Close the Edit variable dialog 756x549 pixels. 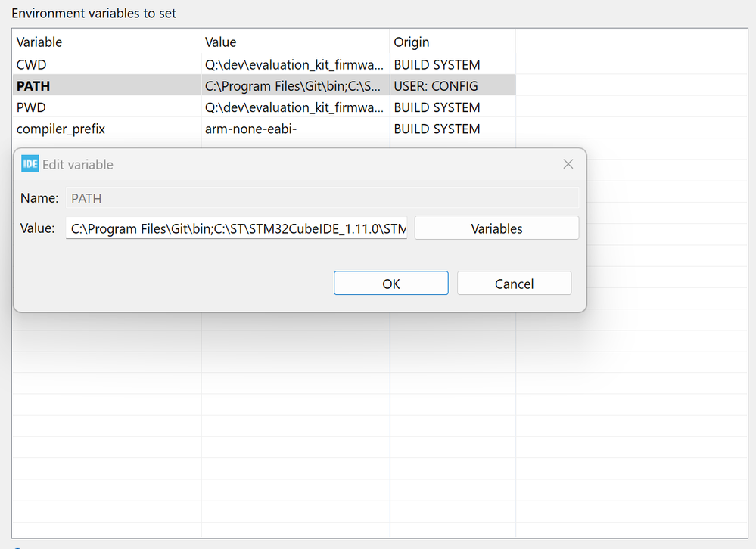point(568,164)
